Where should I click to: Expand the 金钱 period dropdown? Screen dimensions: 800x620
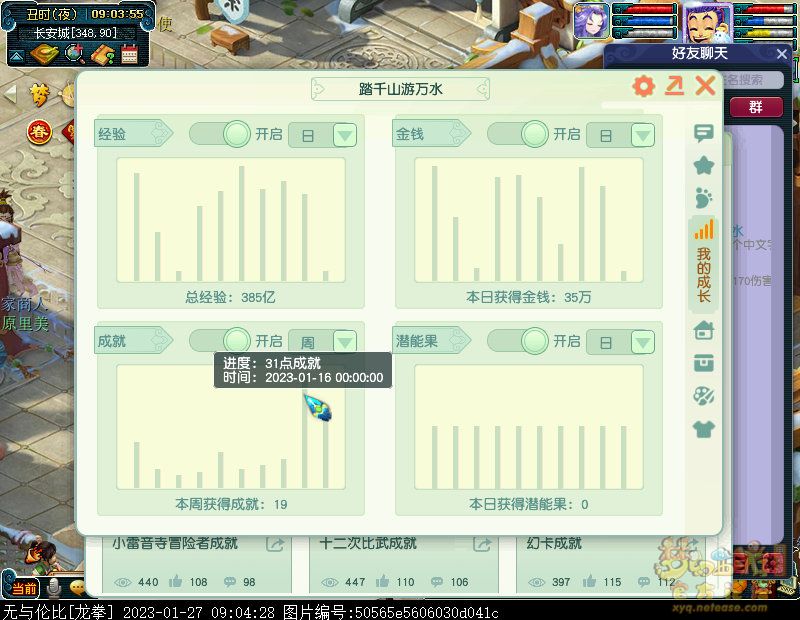coord(643,135)
